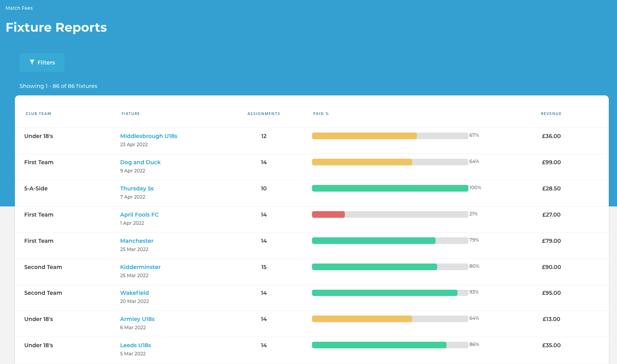Click the 64% label in Armley U18s row
The width and height of the screenshot is (617, 364).
(x=474, y=318)
